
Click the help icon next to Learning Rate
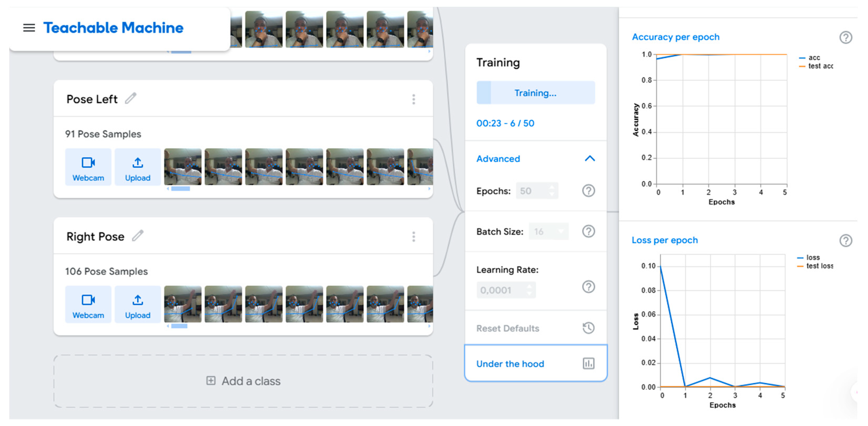(x=588, y=287)
